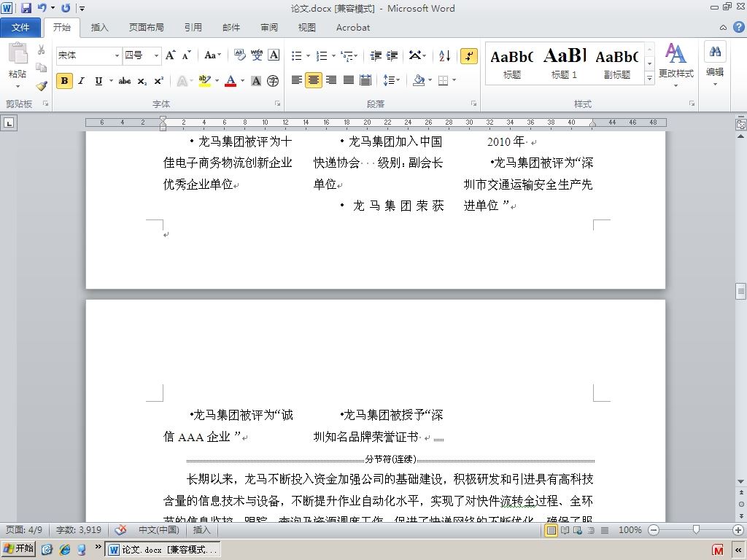Apply enclosed character (字 in circle)
This screenshot has height=560, width=747.
[273, 81]
